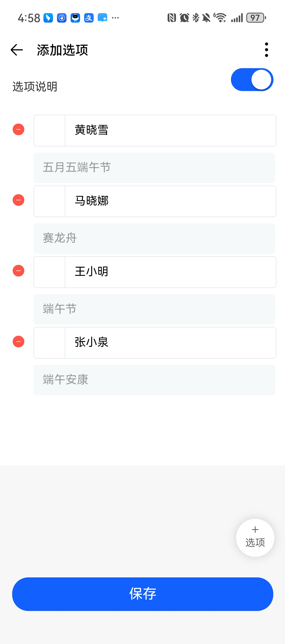285x644 pixels.
Task: Tap the back arrow icon
Action: pyautogui.click(x=17, y=50)
